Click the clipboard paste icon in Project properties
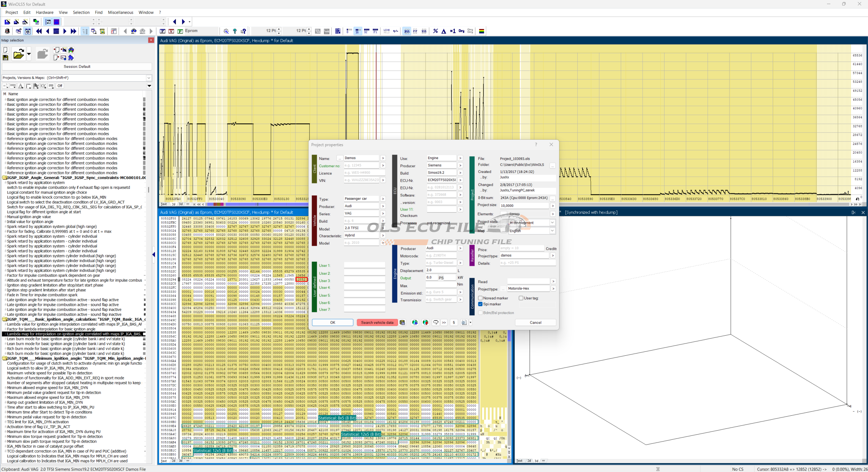Screen dimensions: 868x472 (x=402, y=322)
